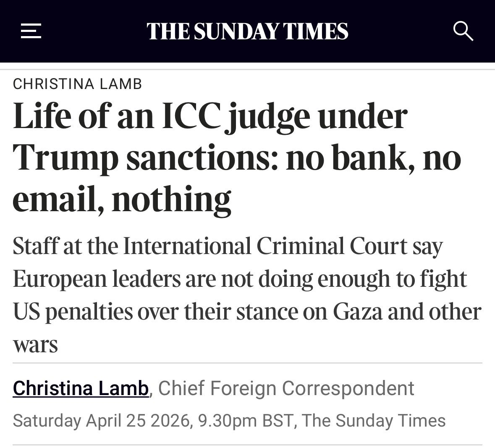The height and width of the screenshot is (448, 495).
Task: Click "US penalties" in the standfirst
Action: coord(76,312)
